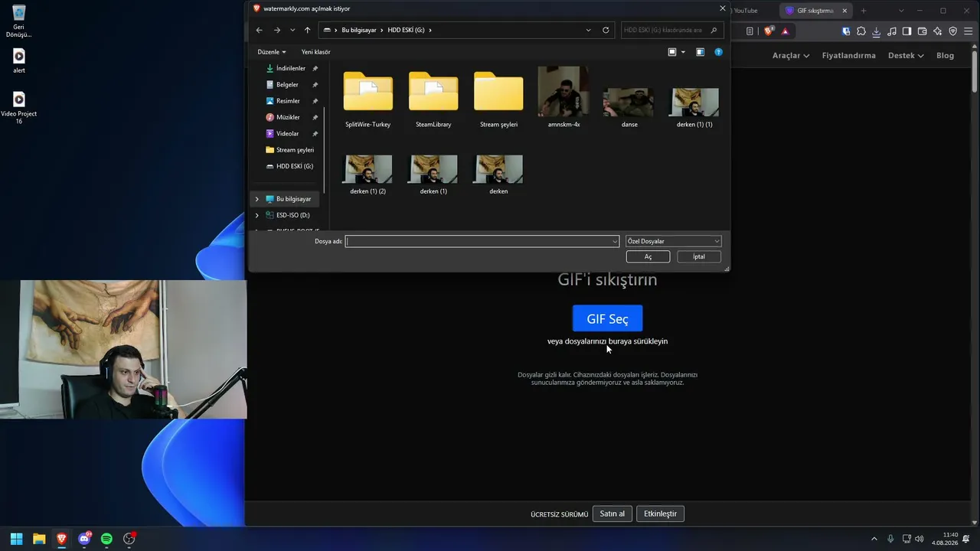This screenshot has height=551, width=980.
Task: Open Windows Start menu
Action: coord(16,539)
